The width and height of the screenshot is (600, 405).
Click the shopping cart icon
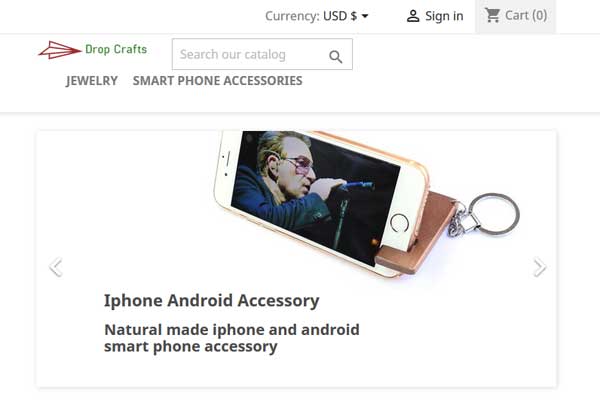click(x=492, y=15)
